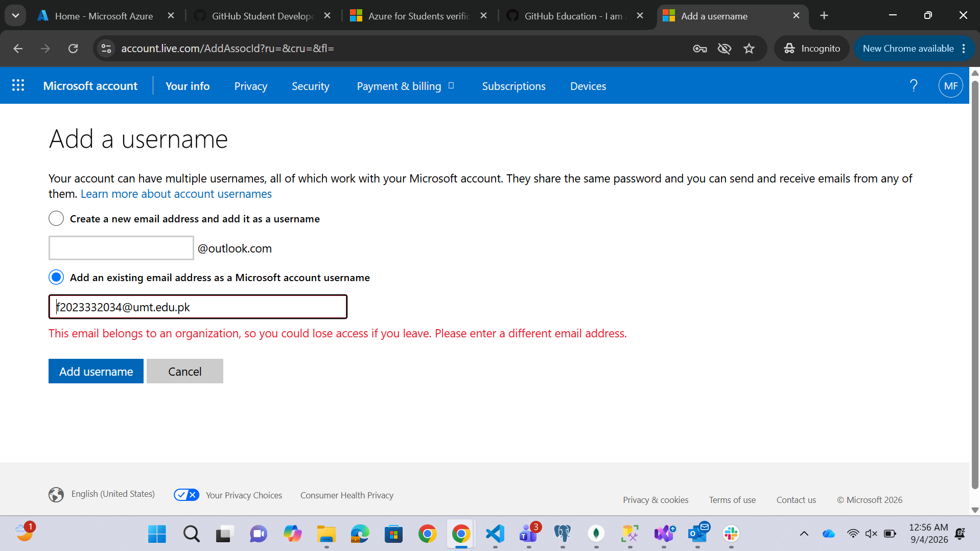Close the Home - Microsoft Azure tab
The image size is (980, 551).
[x=171, y=16]
